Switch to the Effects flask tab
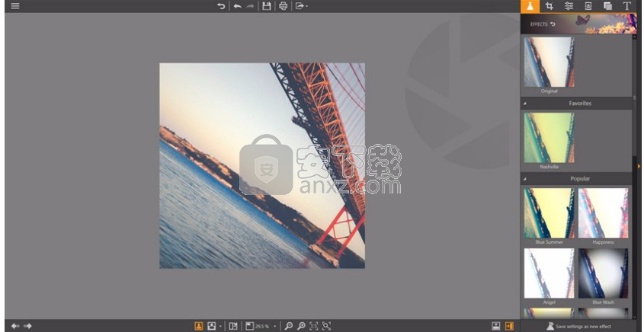 click(530, 6)
